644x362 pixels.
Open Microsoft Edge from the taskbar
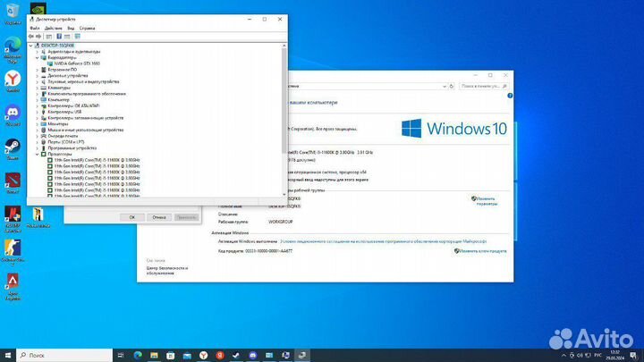coord(138,356)
